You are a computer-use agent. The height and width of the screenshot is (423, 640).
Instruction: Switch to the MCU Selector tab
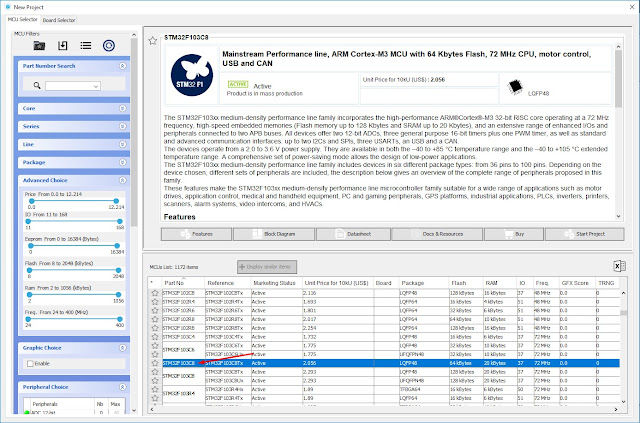[x=22, y=19]
